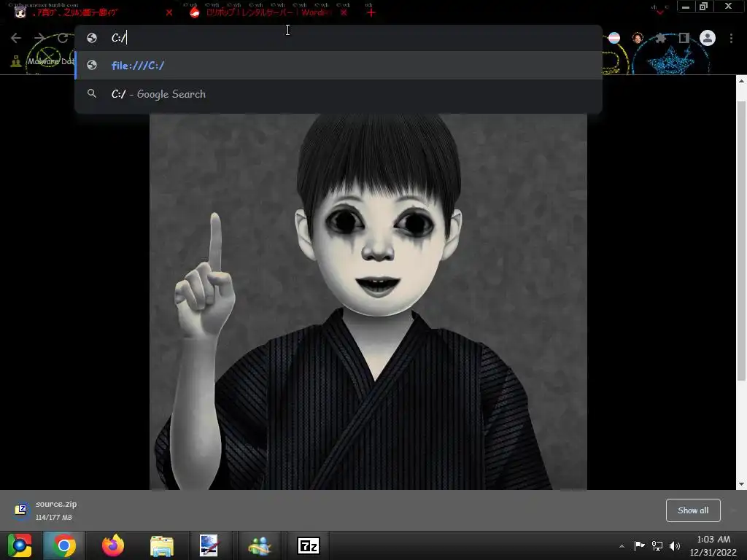Click the page scroll-up arrow

[x=741, y=81]
